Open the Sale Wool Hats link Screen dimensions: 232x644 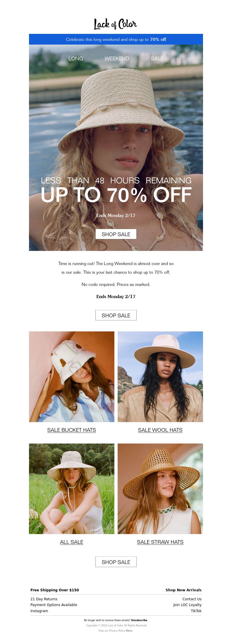(x=160, y=430)
